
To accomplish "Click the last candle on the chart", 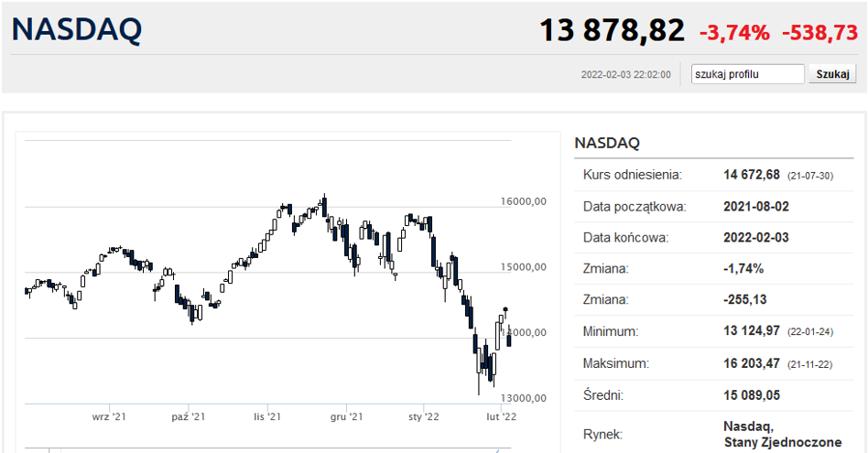I will (509, 340).
